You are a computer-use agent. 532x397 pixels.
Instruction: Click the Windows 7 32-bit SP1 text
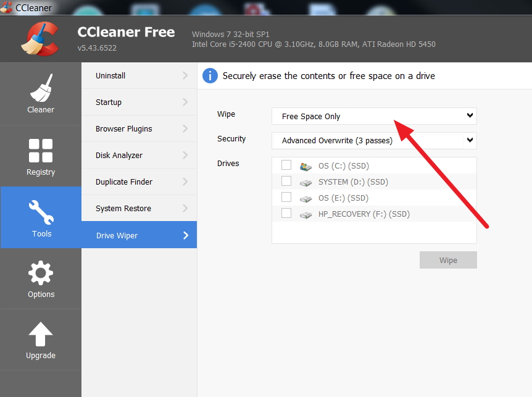(x=231, y=35)
